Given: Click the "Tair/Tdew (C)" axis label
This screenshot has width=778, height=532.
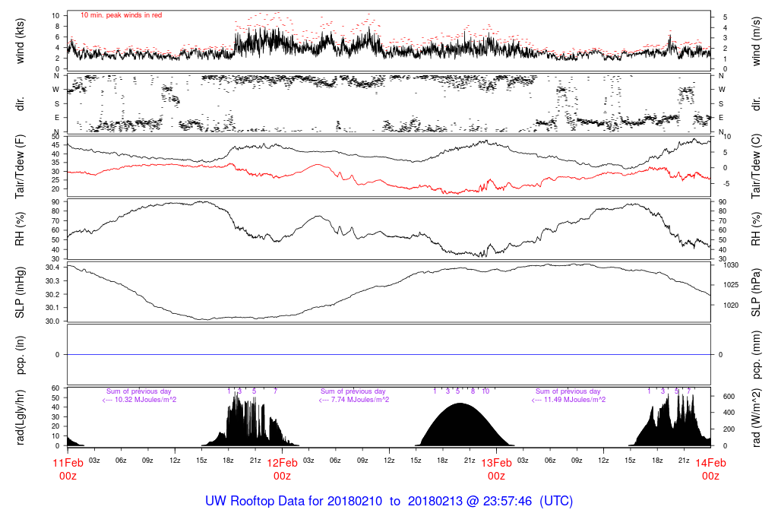Looking at the screenshot, I should click(756, 166).
